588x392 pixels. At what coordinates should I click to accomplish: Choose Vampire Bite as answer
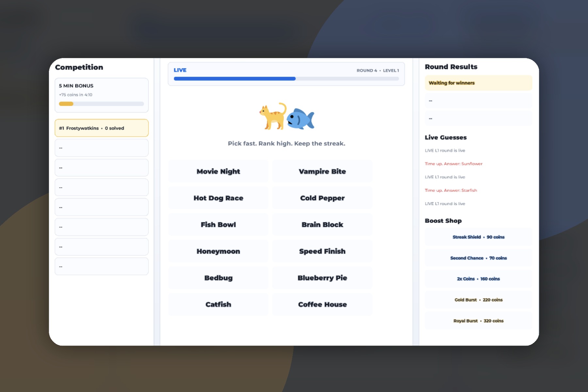[322, 171]
